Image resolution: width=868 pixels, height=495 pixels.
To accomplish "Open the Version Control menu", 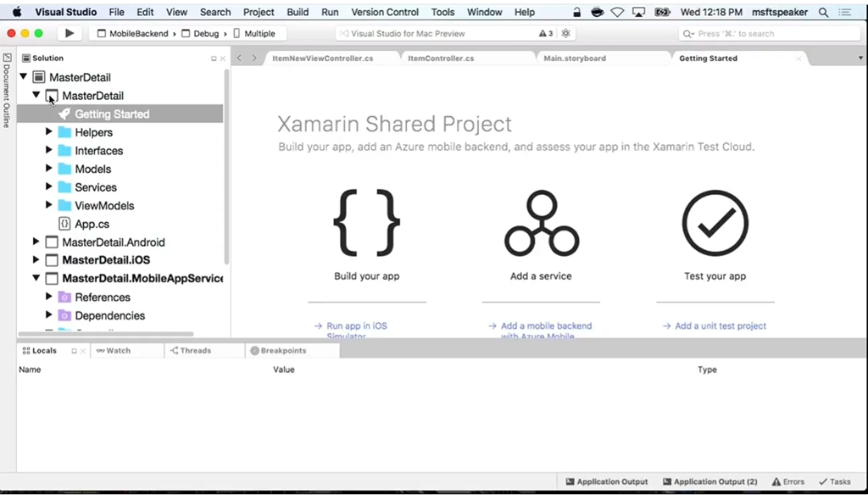I will click(385, 12).
